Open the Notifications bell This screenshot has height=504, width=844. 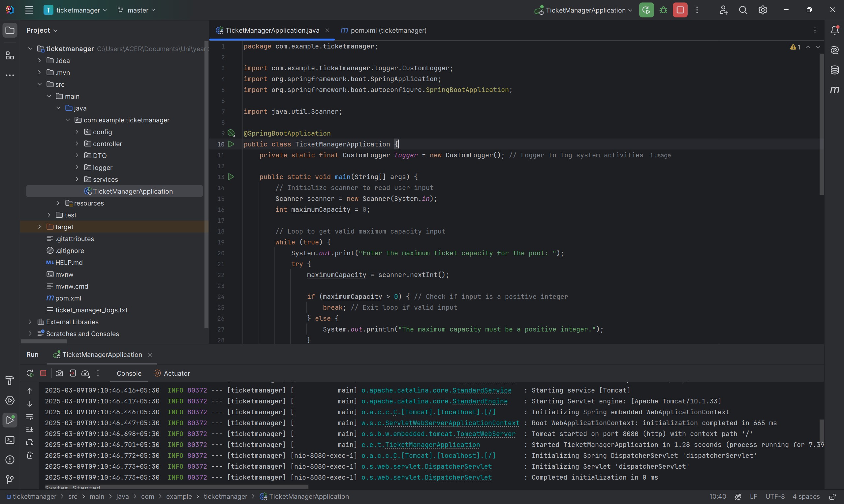(834, 31)
